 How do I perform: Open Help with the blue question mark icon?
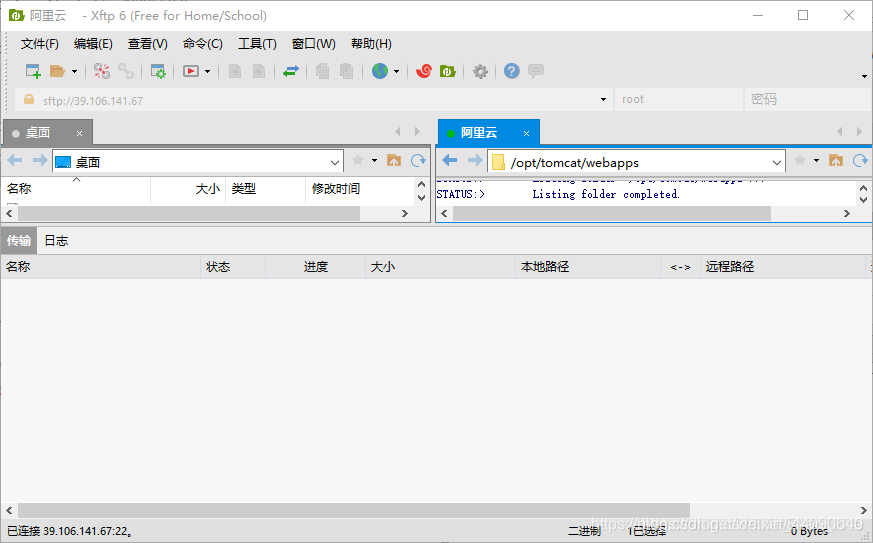512,71
